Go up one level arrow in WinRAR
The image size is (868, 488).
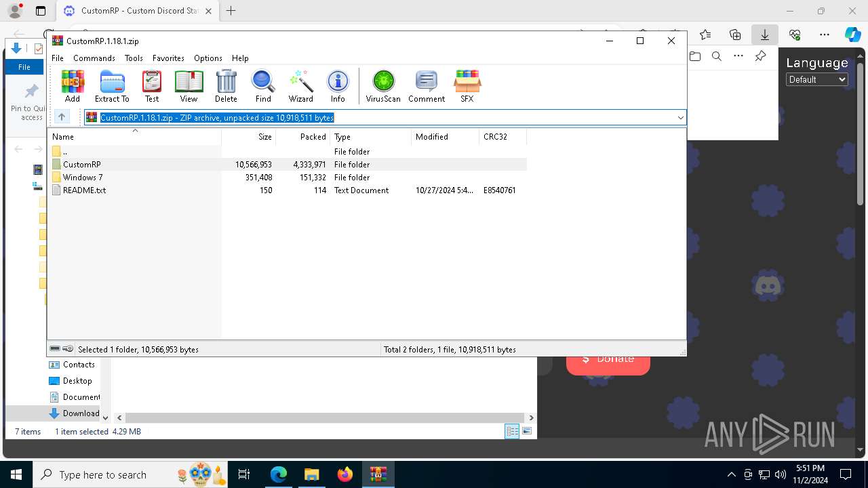pos(62,117)
